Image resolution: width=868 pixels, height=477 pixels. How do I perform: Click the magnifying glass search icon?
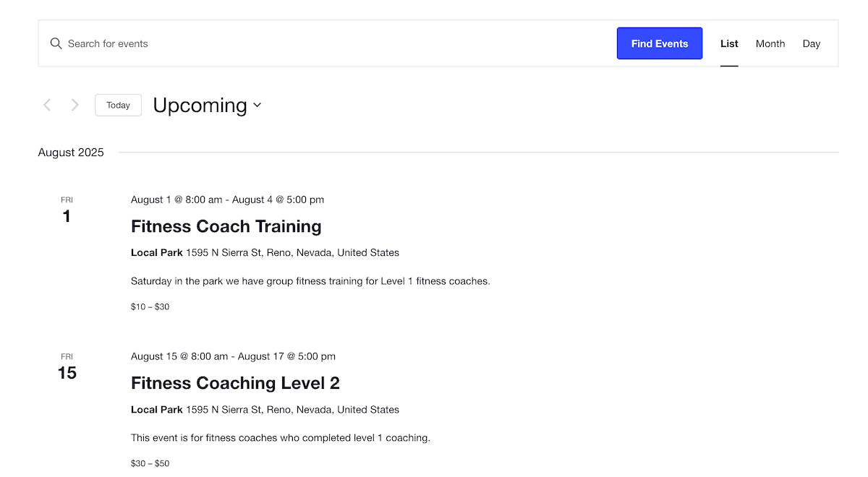pos(56,43)
